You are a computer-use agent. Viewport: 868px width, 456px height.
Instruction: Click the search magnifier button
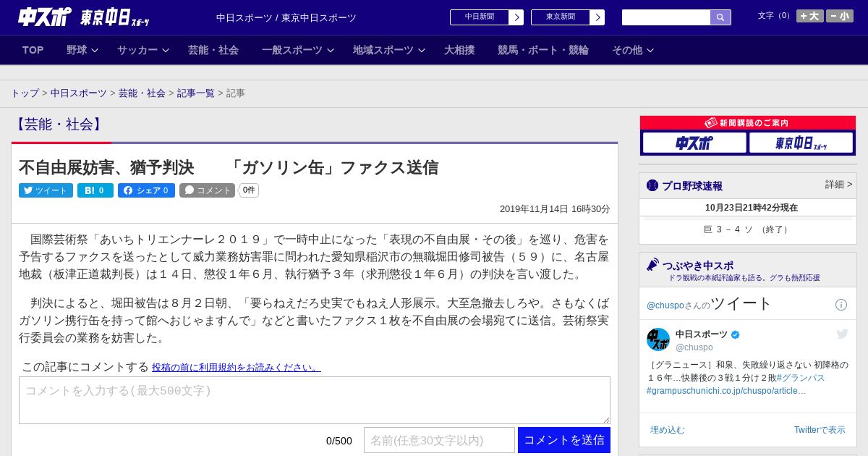[720, 17]
